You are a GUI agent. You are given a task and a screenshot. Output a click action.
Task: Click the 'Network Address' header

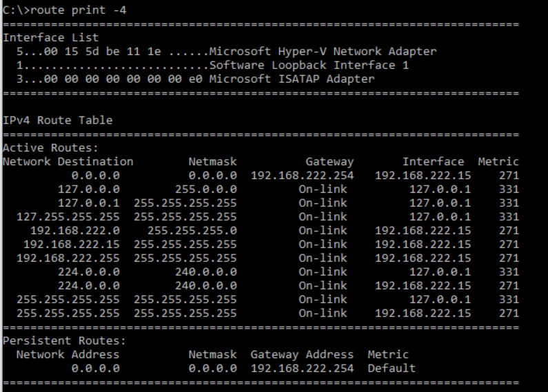tap(68, 355)
